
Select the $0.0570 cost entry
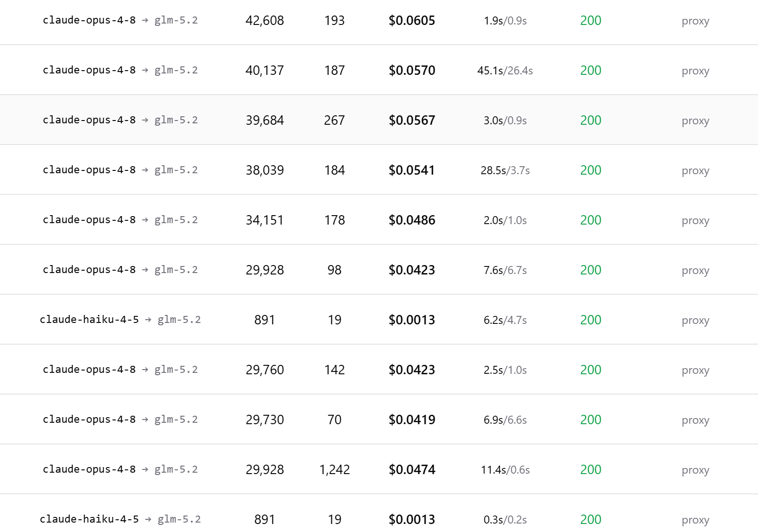[x=412, y=71]
